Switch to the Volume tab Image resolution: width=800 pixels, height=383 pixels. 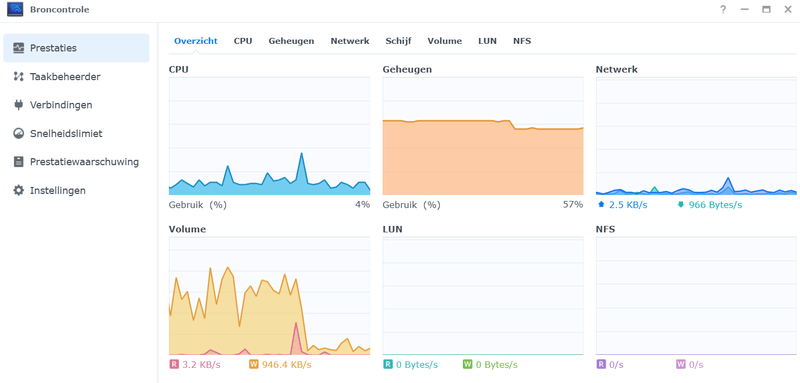[x=444, y=41]
